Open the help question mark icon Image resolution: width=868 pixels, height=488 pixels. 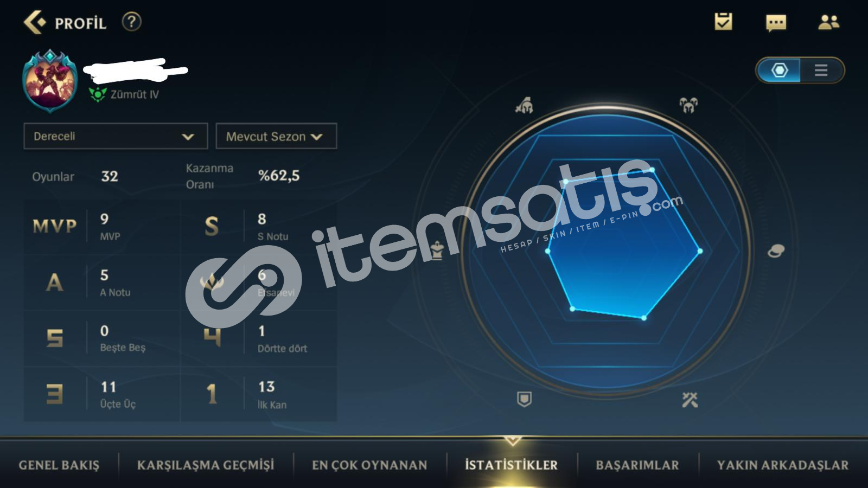point(131,22)
